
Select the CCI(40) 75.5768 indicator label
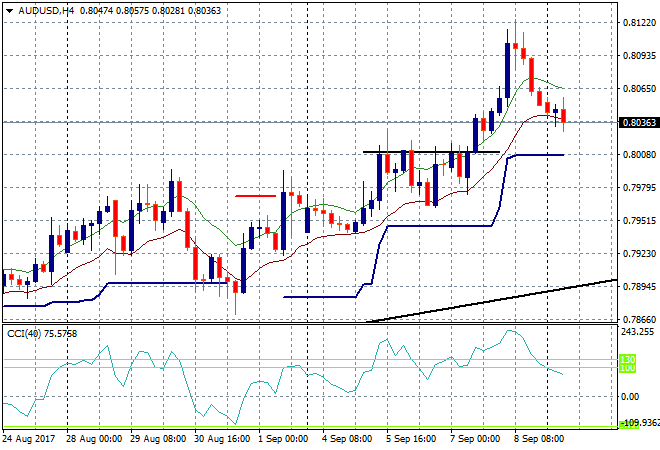coord(42,334)
